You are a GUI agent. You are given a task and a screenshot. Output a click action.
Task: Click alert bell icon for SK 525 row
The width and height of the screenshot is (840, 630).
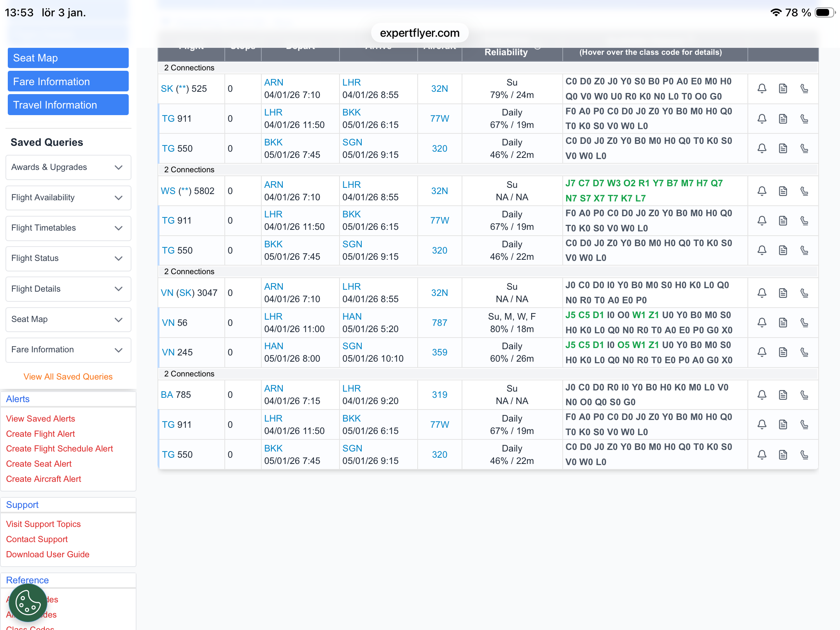pos(762,89)
